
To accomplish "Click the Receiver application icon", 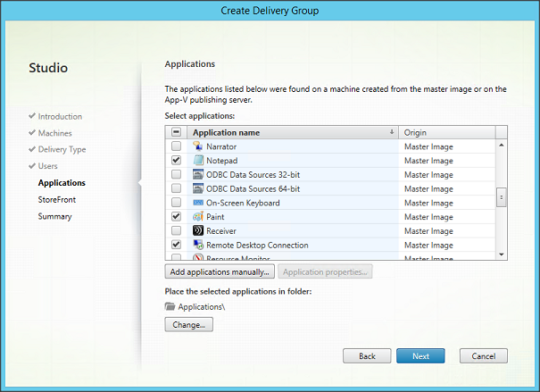I will coord(198,230).
